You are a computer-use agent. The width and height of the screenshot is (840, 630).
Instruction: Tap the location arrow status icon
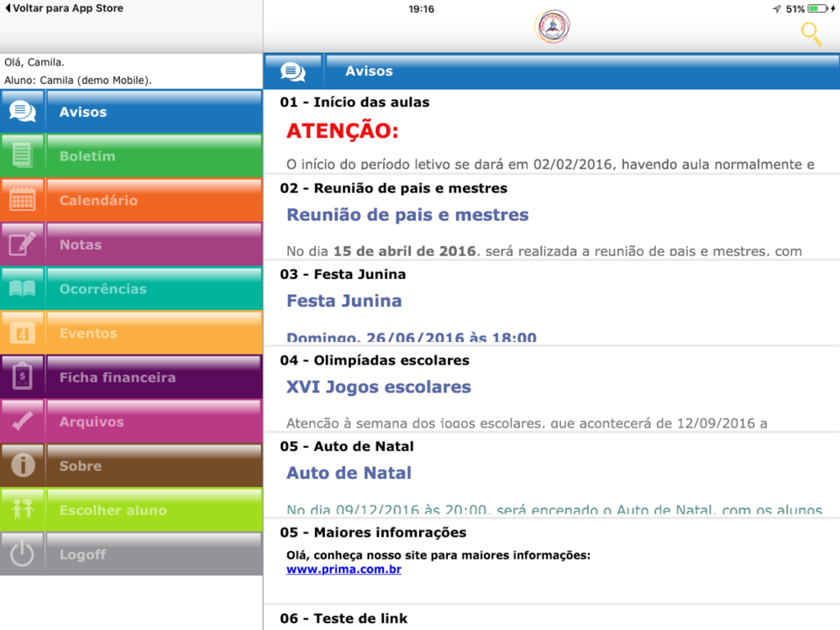click(x=776, y=9)
